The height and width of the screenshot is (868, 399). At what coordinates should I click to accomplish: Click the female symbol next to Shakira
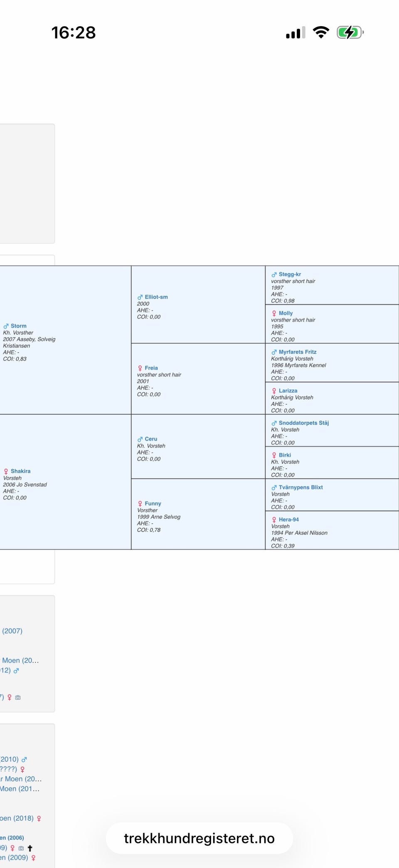[x=6, y=472]
